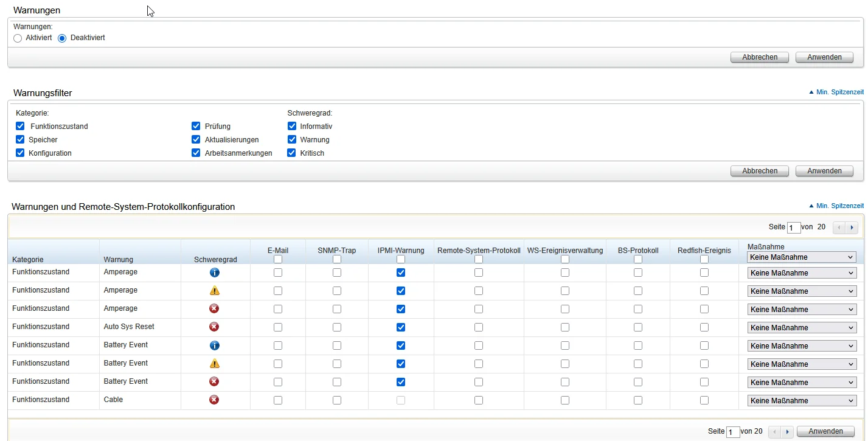The height and width of the screenshot is (441, 868).
Task: Click the Auto Sys Reset warning cell
Action: coord(129,327)
